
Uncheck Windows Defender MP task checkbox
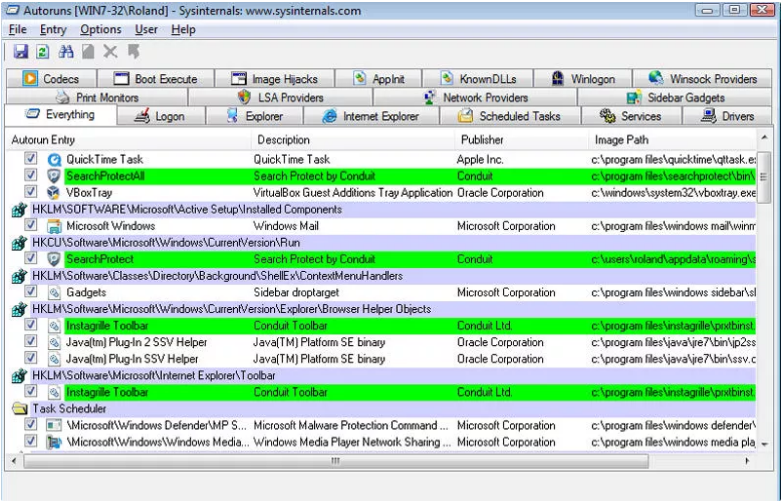coord(31,424)
